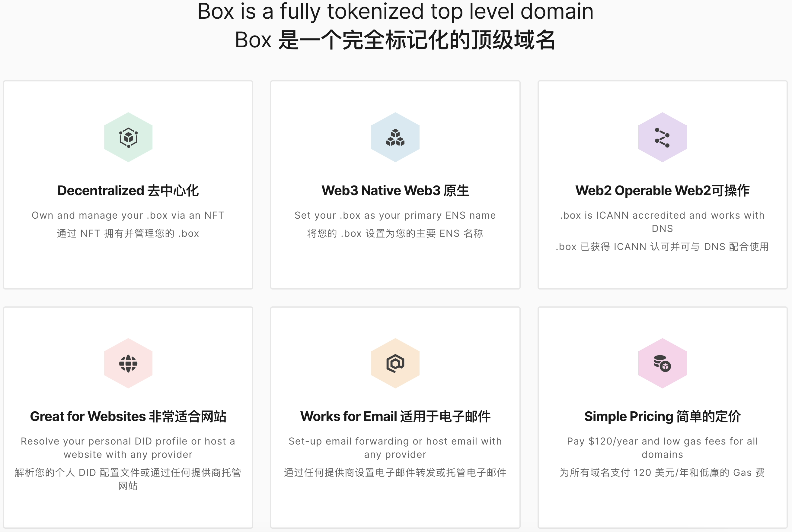Viewport: 792px width, 532px height.
Task: Click the pink globe icon for Websites
Action: click(128, 363)
